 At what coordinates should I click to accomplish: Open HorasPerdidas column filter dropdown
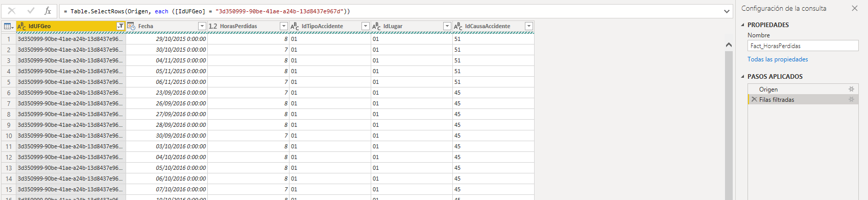[284, 26]
